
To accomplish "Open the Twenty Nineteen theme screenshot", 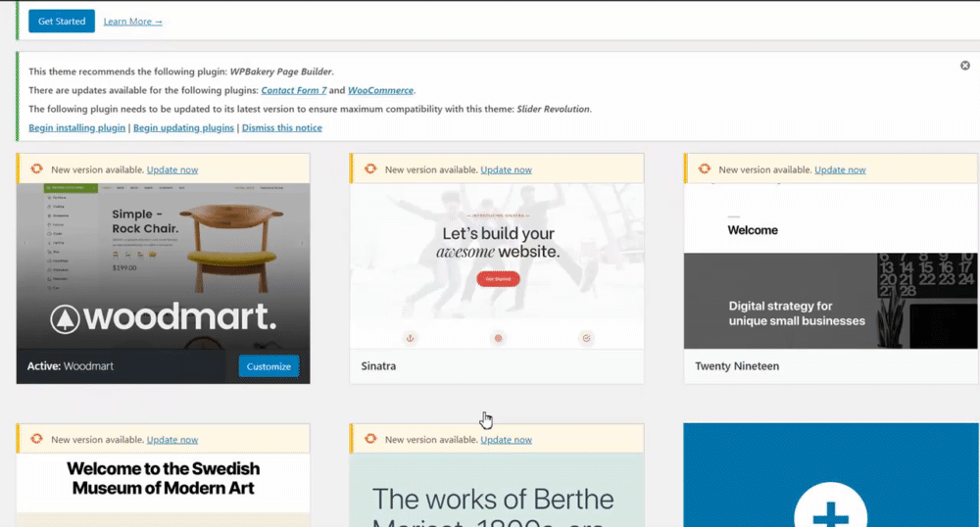I will [831, 266].
